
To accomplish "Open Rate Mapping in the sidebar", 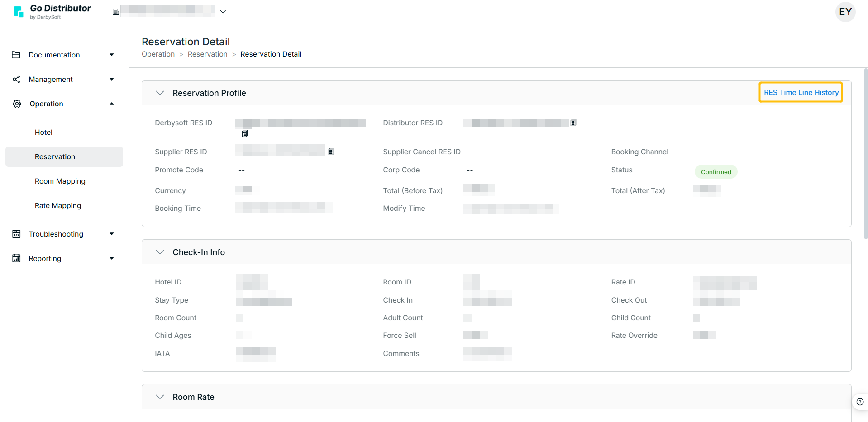I will point(58,205).
